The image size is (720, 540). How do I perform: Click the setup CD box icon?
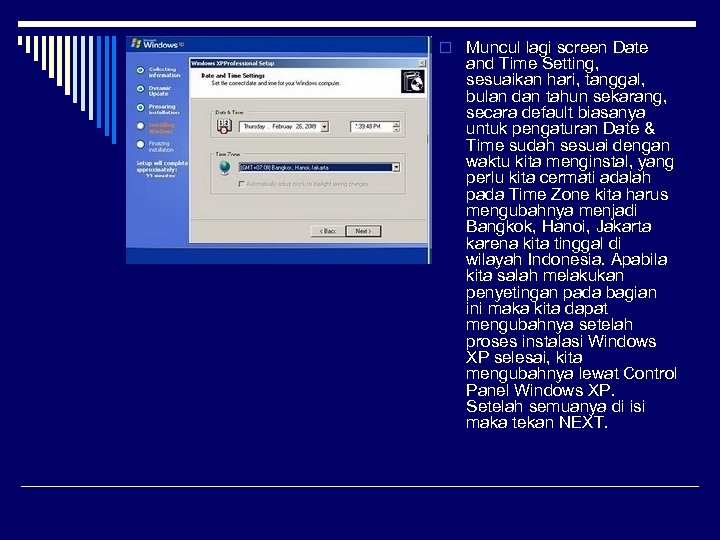[412, 82]
